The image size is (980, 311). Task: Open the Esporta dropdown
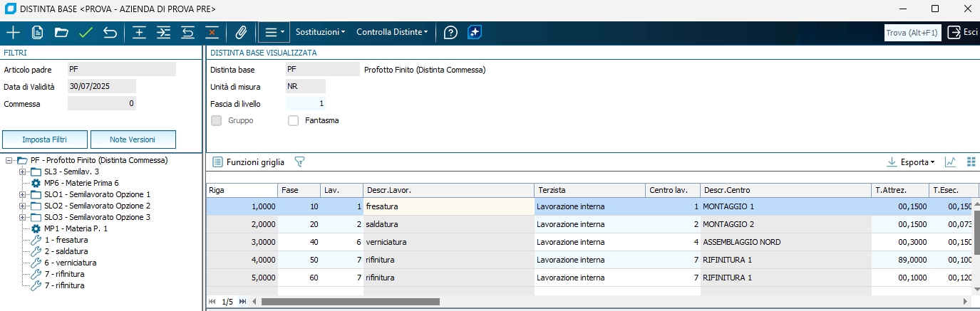click(910, 162)
